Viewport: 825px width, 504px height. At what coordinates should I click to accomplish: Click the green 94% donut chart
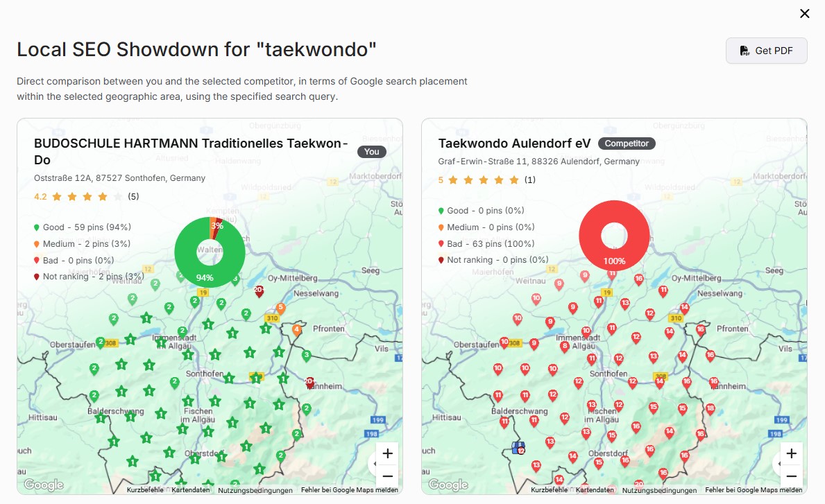(x=210, y=252)
